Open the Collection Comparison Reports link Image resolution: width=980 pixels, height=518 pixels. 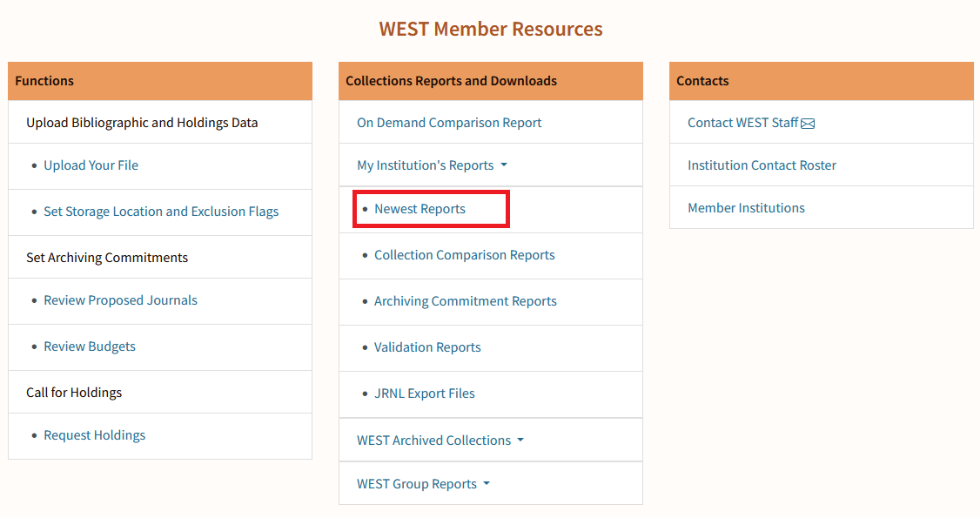465,256
